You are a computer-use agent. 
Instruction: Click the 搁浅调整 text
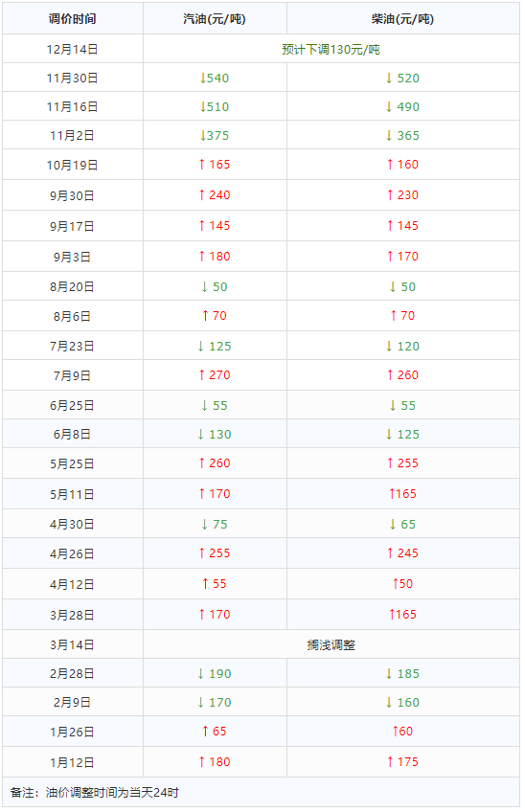coord(331,645)
